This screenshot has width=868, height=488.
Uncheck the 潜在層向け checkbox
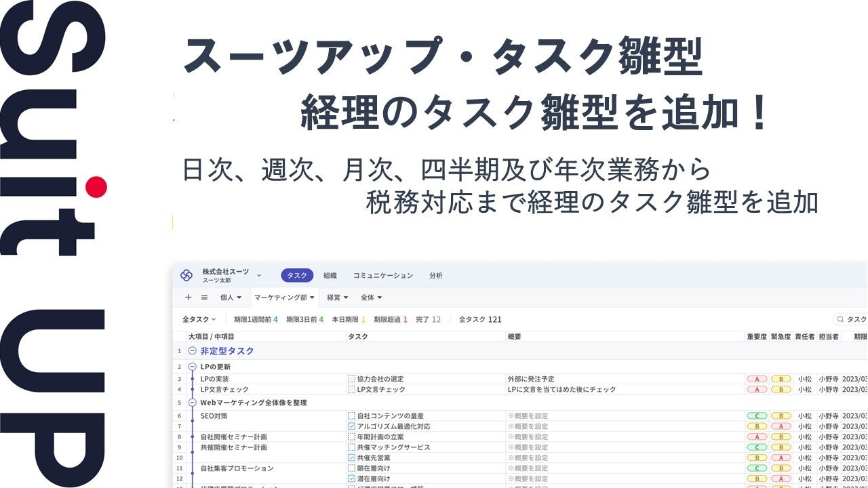click(x=351, y=479)
